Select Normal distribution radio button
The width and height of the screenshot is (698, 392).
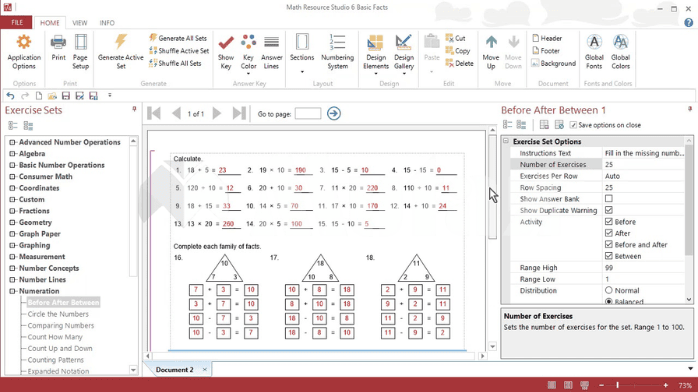(609, 290)
